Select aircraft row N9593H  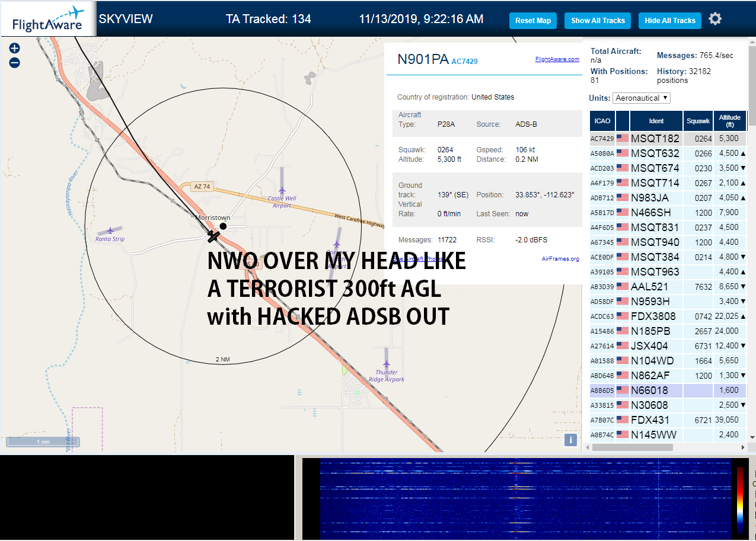pyautogui.click(x=668, y=302)
